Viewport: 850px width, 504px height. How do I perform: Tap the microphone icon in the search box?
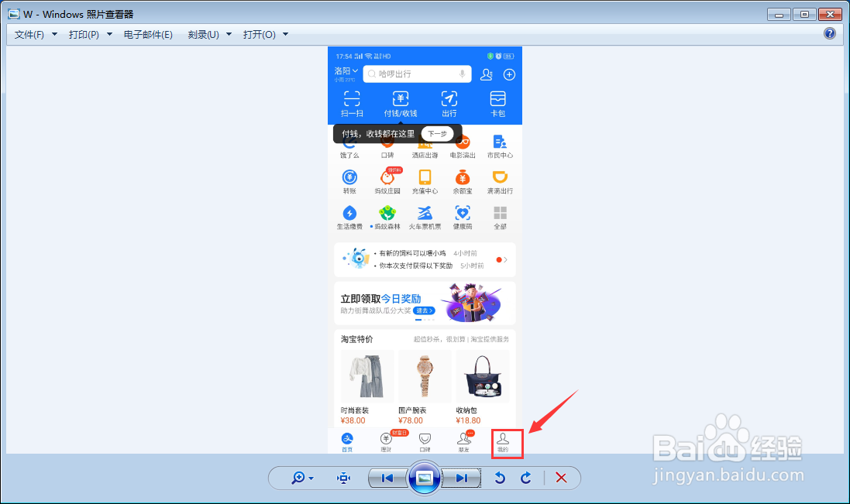(462, 74)
